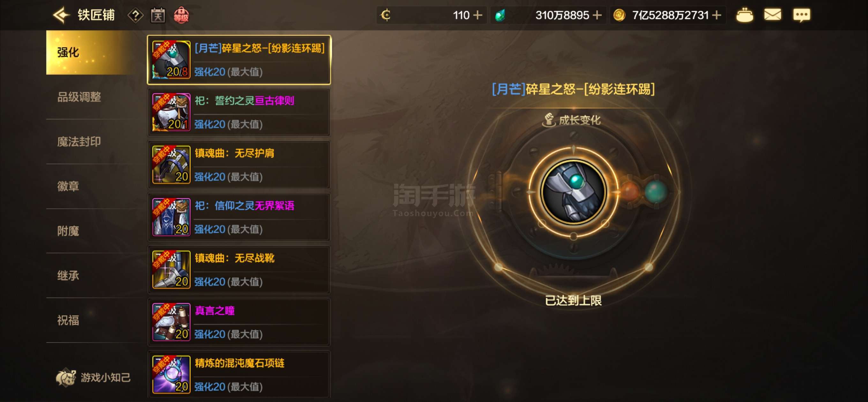The image size is (868, 402).
Task: Add fatigue points with plus button
Action: [x=477, y=15]
